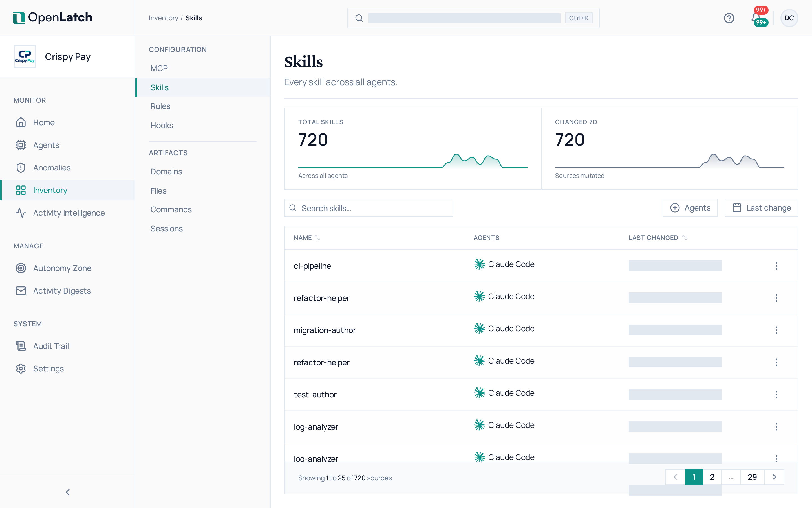Open row menu for test-author
Screen dimensions: 812x508
click(776, 395)
